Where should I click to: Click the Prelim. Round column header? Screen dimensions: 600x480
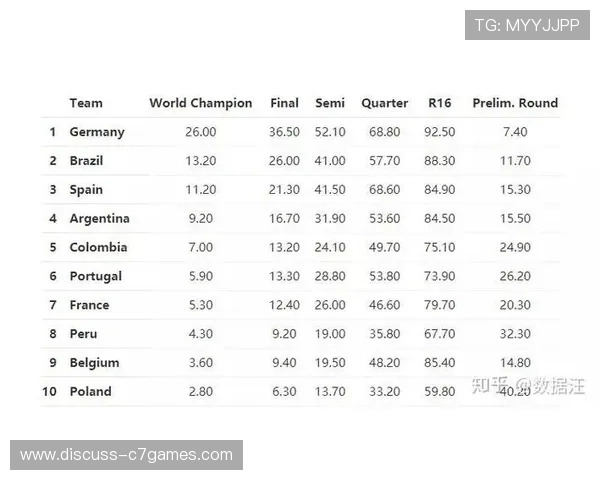coord(515,103)
